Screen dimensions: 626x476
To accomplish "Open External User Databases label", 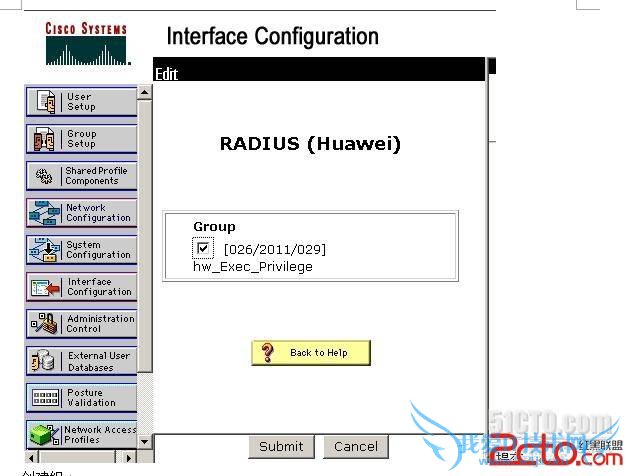I will (99, 361).
